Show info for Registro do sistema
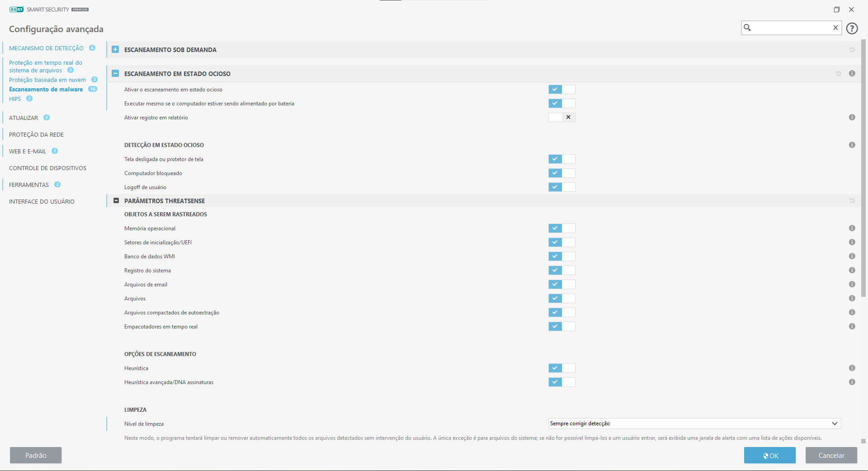The height and width of the screenshot is (471, 868). tap(852, 270)
